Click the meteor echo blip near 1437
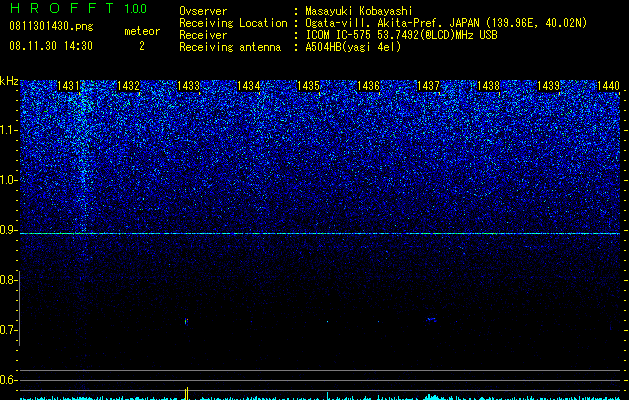Viewport: 629px width, 400px height. [431, 319]
